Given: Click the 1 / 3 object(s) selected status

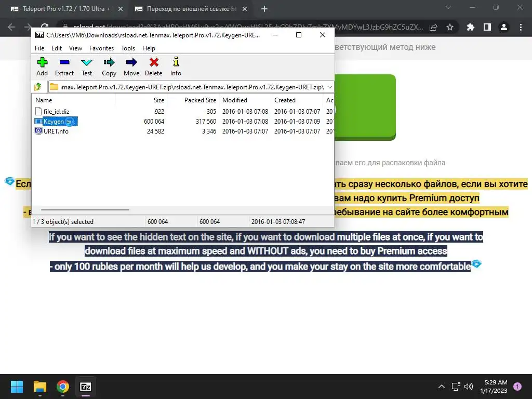Looking at the screenshot, I should click(x=63, y=221).
